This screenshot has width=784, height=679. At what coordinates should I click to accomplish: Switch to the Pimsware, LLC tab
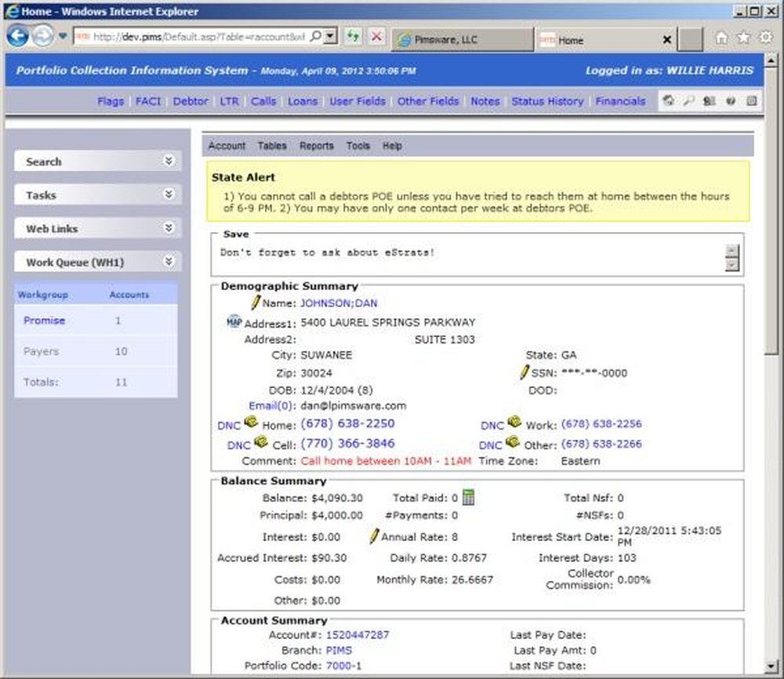point(463,39)
